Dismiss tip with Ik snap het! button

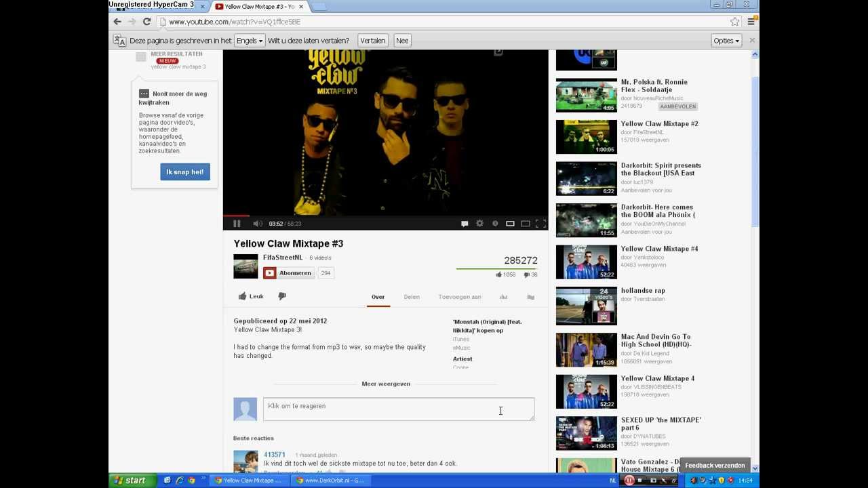tap(185, 172)
